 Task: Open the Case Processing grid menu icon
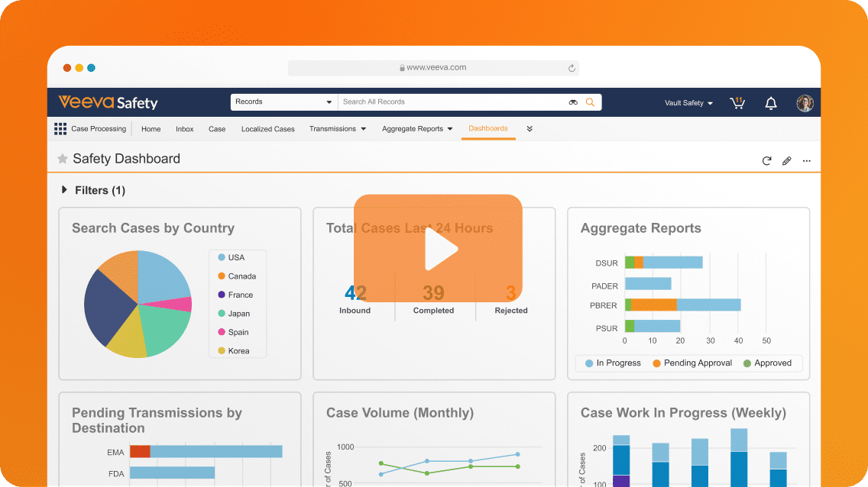tap(60, 129)
